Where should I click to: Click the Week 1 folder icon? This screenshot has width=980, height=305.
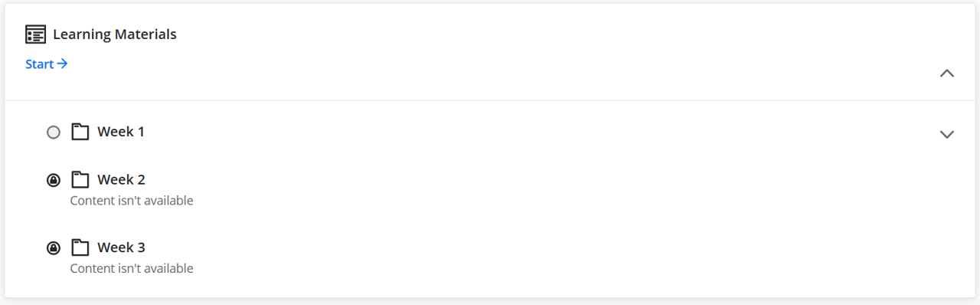coord(80,132)
